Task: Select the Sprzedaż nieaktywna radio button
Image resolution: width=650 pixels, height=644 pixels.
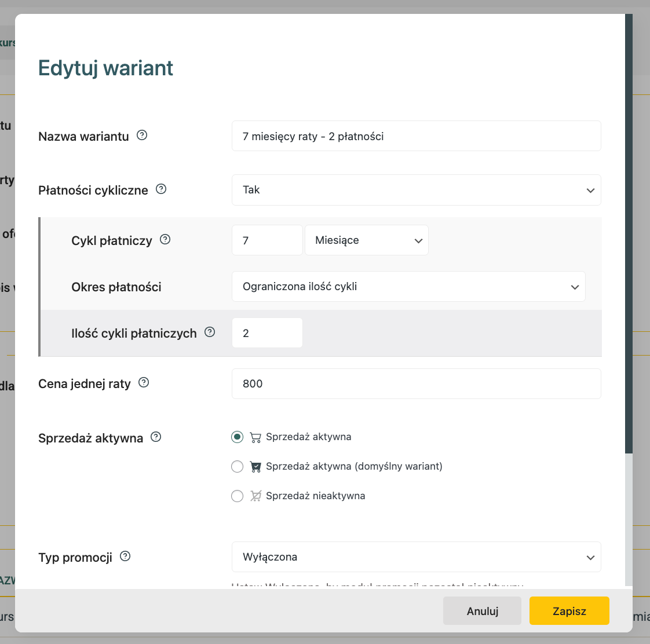Action: click(237, 496)
